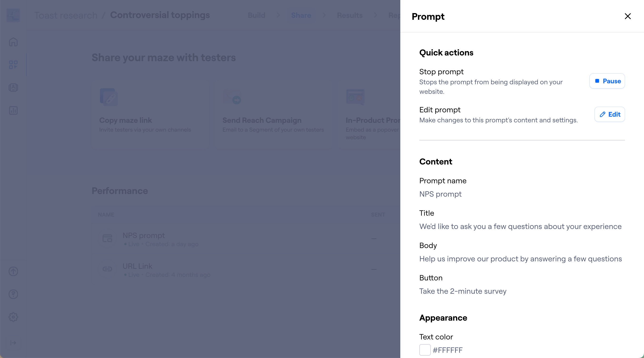Open the Home icon in the sidebar
644x358 pixels.
tap(13, 42)
